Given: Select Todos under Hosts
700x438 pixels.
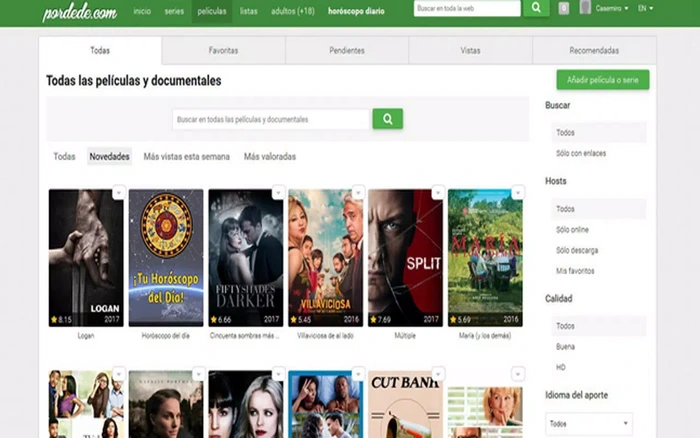Looking at the screenshot, I should pyautogui.click(x=599, y=209).
